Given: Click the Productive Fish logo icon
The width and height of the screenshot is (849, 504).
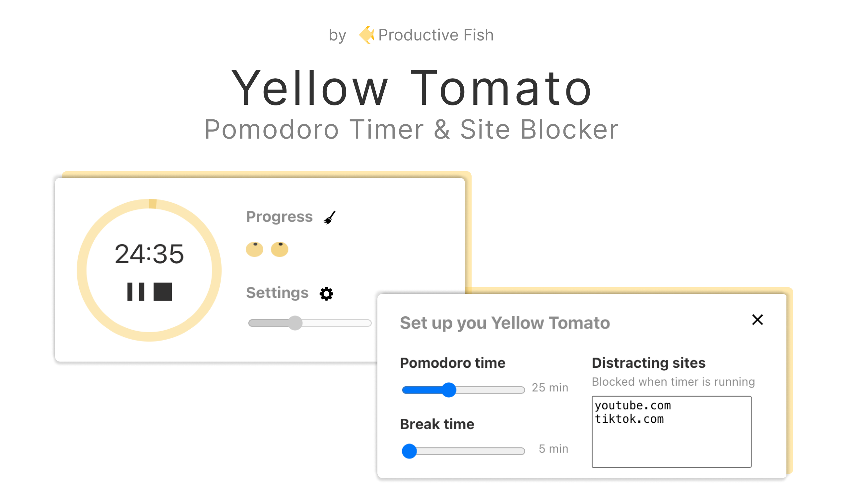Looking at the screenshot, I should click(366, 34).
